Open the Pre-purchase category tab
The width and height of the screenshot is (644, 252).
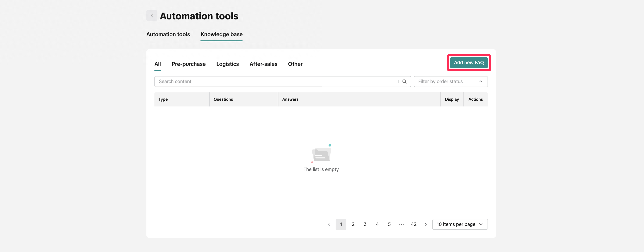tap(189, 64)
